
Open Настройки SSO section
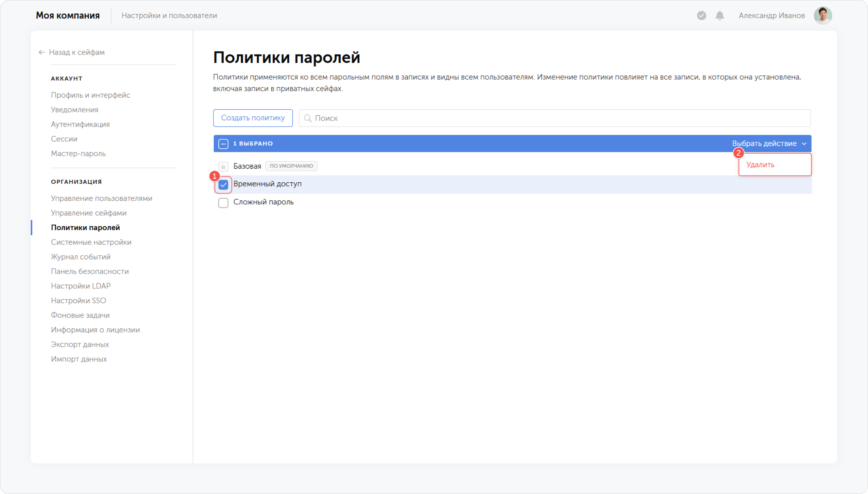[x=78, y=300]
